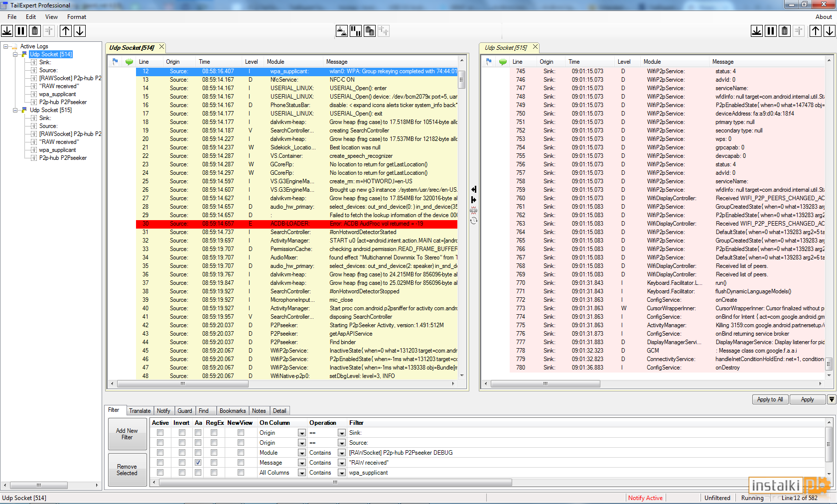Check Invert for the wpa_supplicant filter row
837x504 pixels.
[182, 473]
